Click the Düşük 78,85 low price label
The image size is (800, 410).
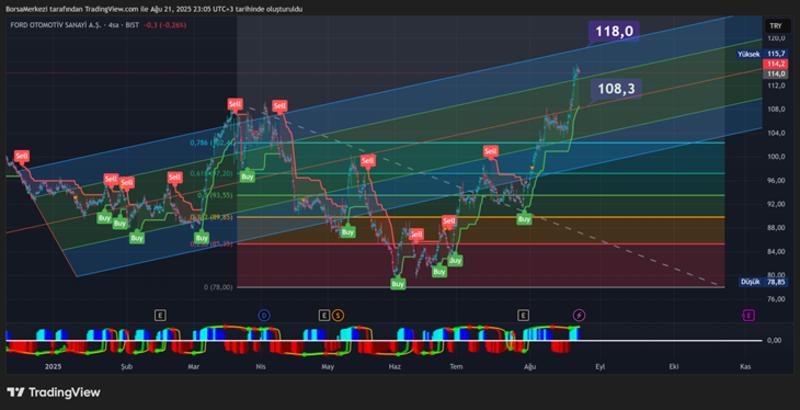pos(764,281)
